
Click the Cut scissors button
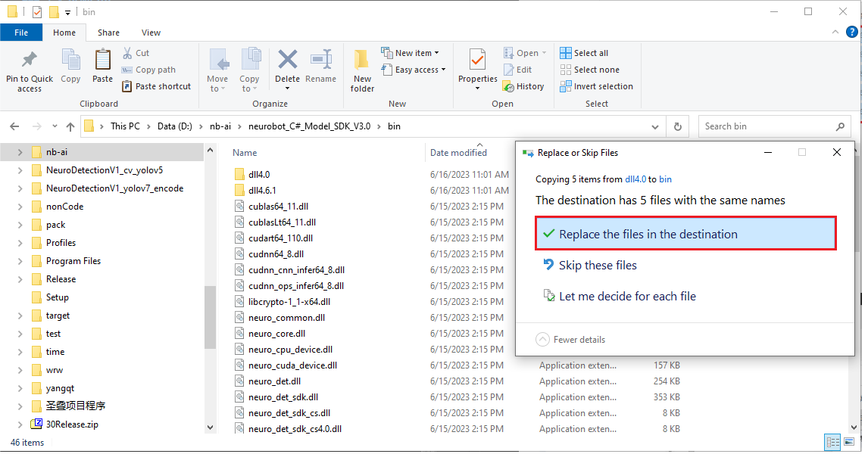pos(136,53)
